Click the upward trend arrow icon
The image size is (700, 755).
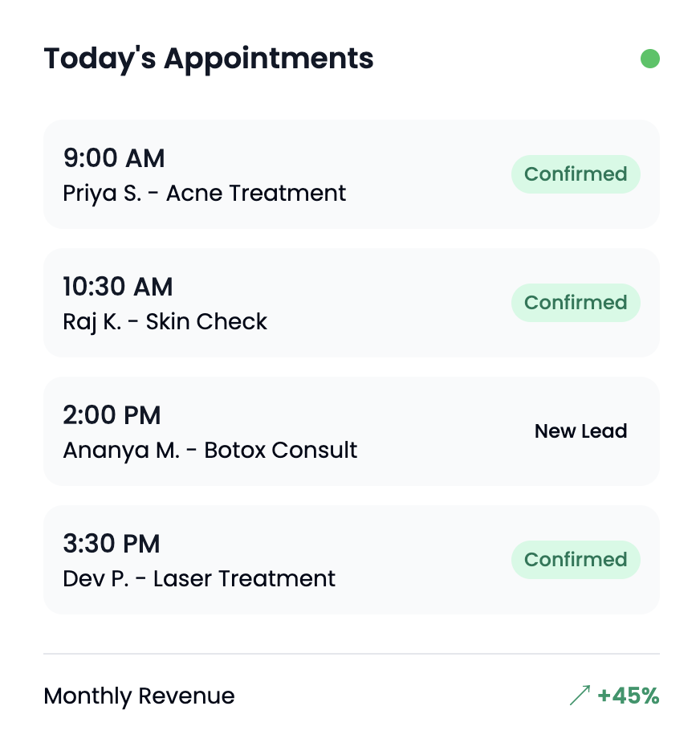click(x=580, y=696)
